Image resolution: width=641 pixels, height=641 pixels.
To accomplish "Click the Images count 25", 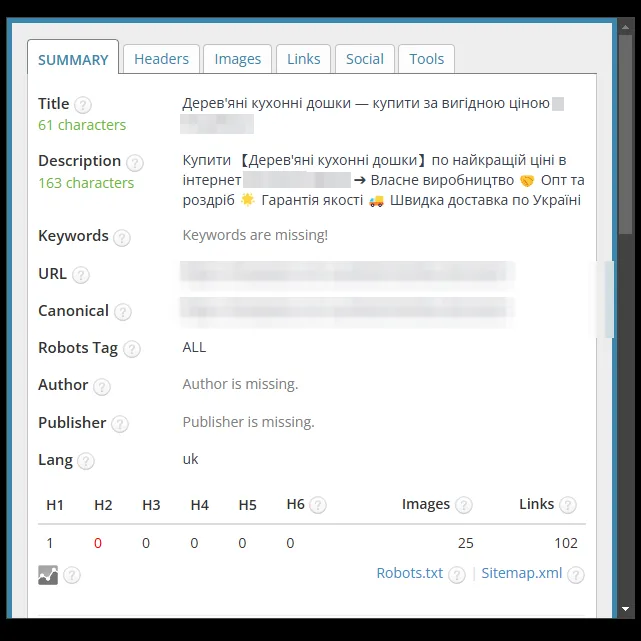I will point(466,543).
